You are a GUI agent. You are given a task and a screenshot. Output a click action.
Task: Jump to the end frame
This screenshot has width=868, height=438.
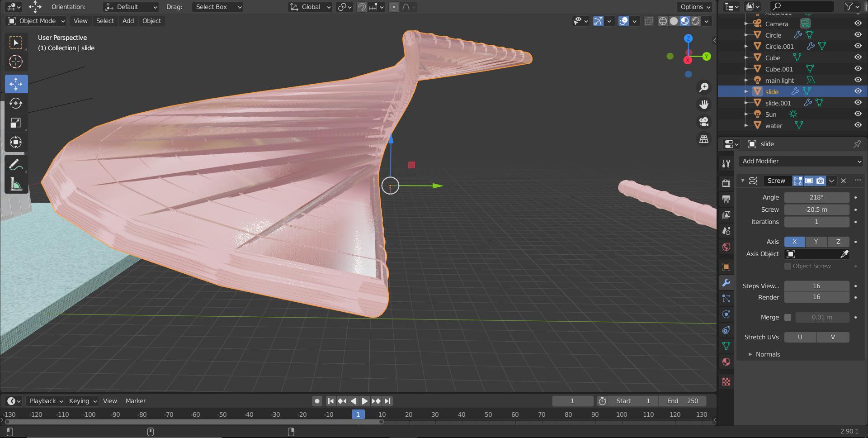pyautogui.click(x=387, y=401)
